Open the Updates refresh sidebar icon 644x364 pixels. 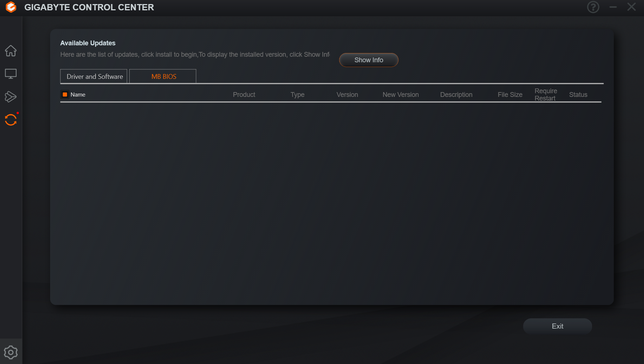tap(11, 120)
